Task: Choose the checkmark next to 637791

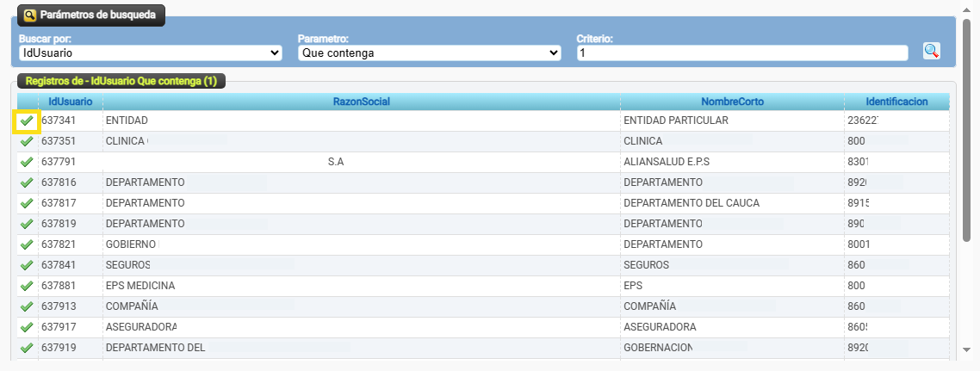Action: click(27, 162)
